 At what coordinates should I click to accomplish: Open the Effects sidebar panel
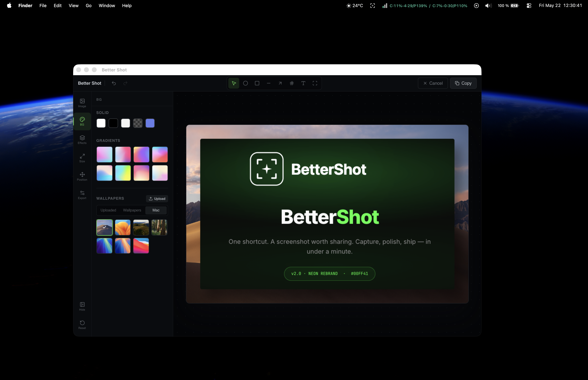pos(82,140)
